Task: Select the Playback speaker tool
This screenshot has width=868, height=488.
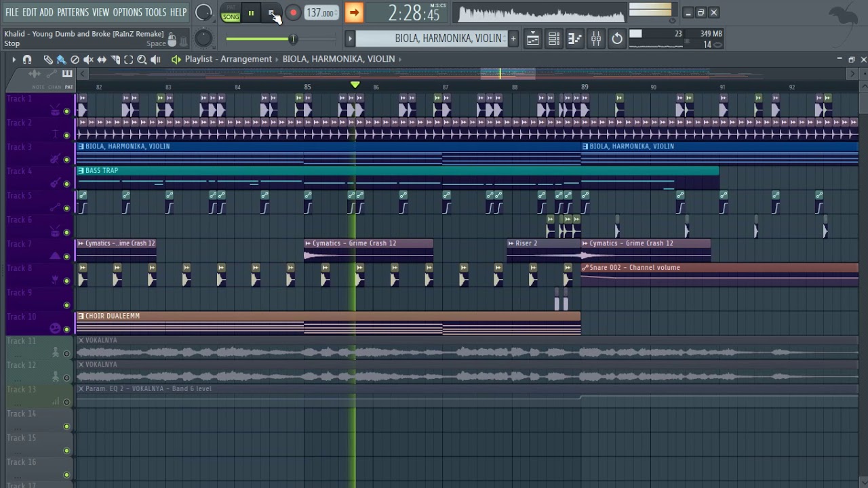Action: [156, 60]
